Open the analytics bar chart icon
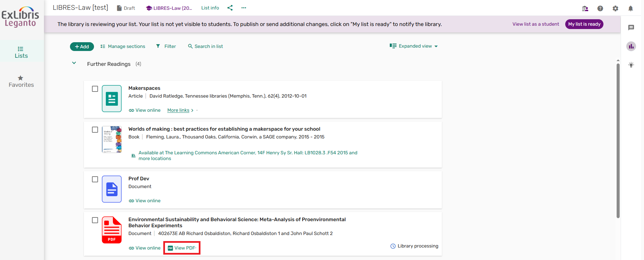The image size is (644, 260). pos(631,46)
